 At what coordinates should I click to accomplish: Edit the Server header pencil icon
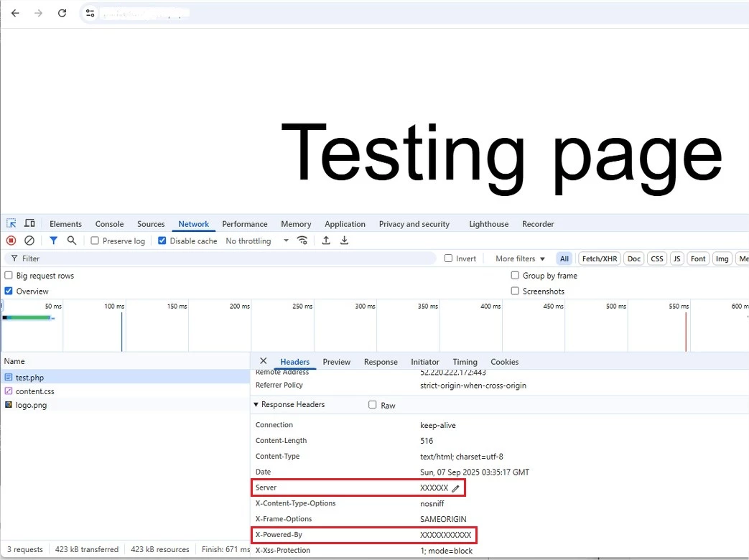pos(456,488)
